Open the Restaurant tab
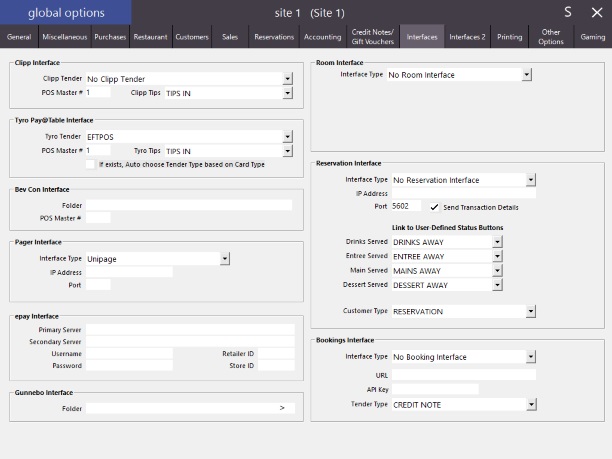 pyautogui.click(x=150, y=37)
